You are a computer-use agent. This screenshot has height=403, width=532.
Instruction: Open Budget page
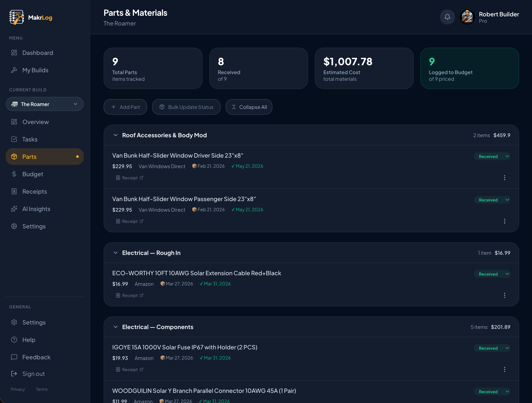45,174
